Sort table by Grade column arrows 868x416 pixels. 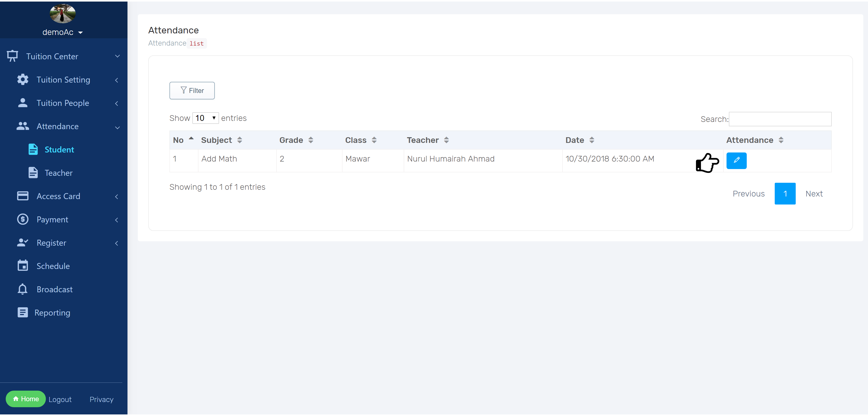click(311, 140)
